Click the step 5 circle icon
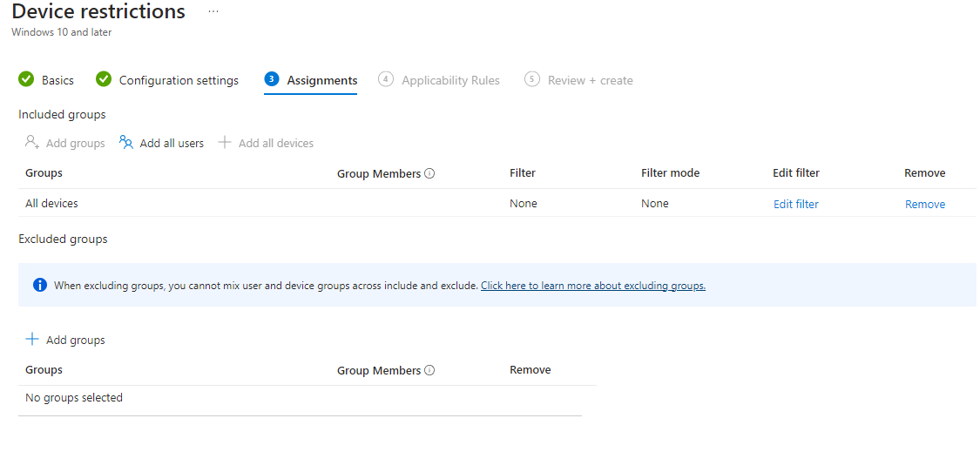 [532, 78]
